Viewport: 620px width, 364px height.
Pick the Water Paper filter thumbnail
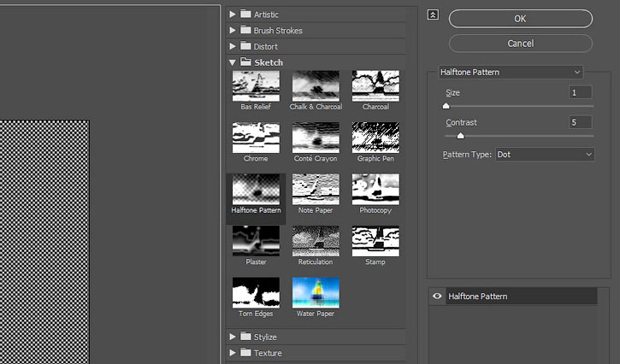pyautogui.click(x=316, y=293)
